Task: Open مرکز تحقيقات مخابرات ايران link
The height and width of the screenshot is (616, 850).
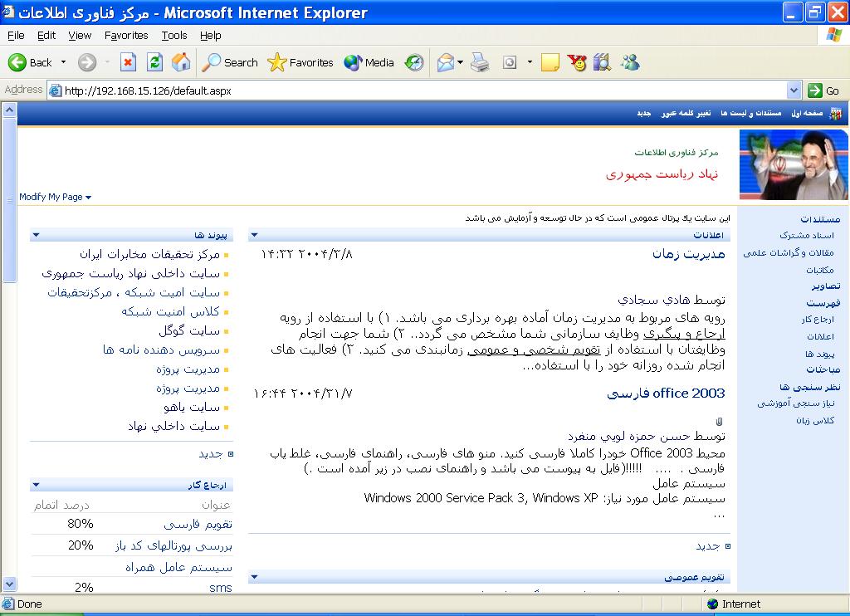Action: point(149,254)
